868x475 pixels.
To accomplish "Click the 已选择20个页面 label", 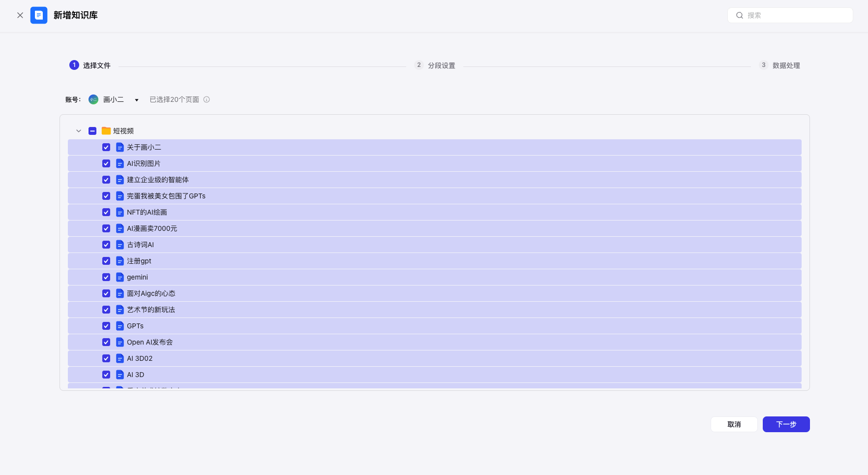I will (175, 99).
